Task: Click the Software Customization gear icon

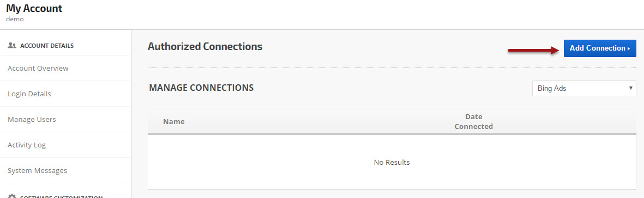Action: click(x=12, y=196)
